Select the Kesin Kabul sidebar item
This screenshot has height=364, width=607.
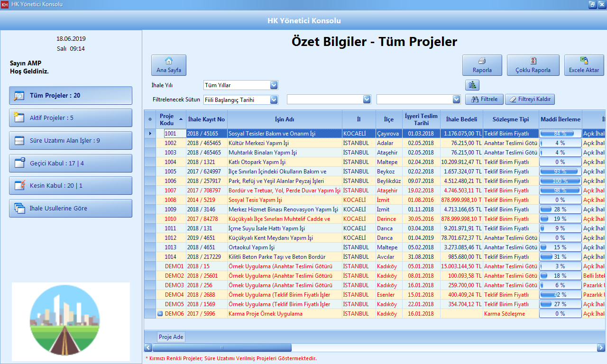point(71,186)
